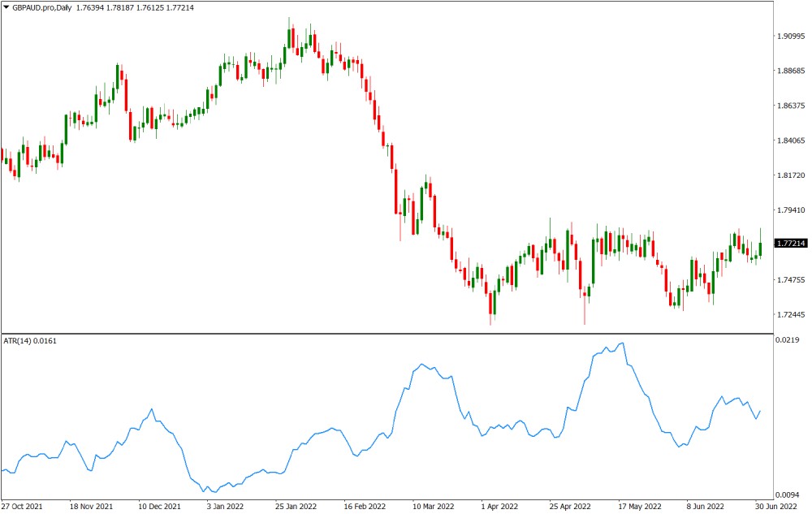Click the 16 Feb 2022 date label
812x514 pixels.
click(x=365, y=506)
